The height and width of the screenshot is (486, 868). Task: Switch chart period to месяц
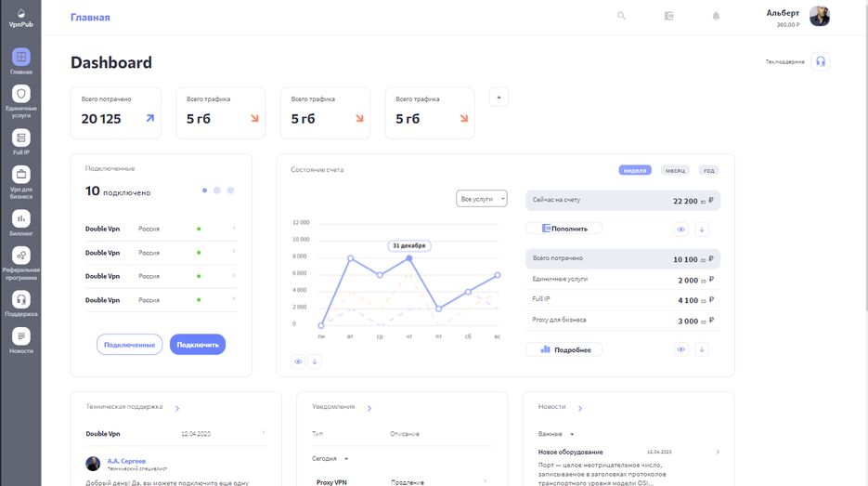point(674,170)
